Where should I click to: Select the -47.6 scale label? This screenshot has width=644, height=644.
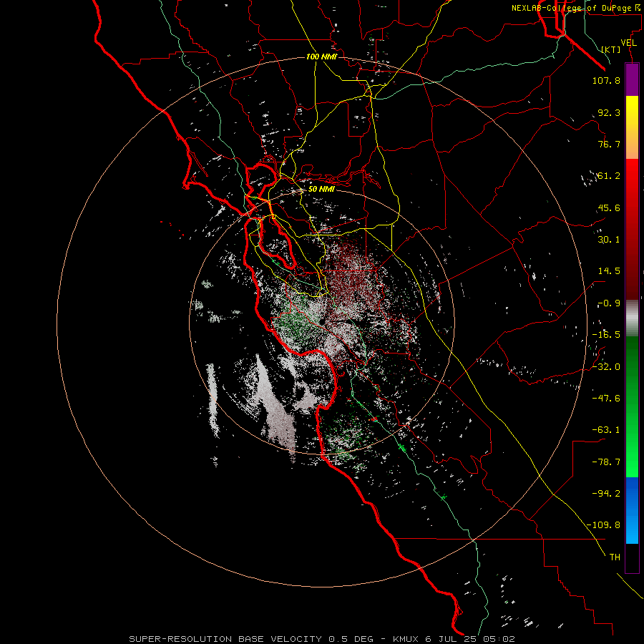tap(606, 399)
